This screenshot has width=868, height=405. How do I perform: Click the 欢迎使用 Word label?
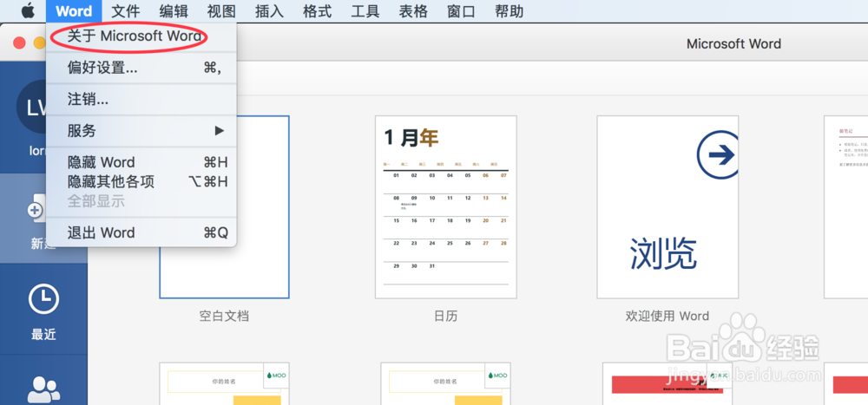(x=667, y=316)
